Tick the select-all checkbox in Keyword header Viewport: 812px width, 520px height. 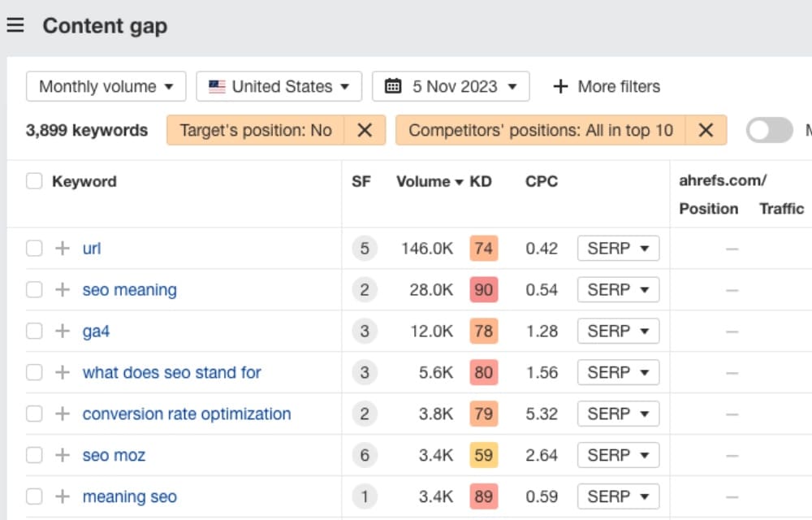(34, 181)
